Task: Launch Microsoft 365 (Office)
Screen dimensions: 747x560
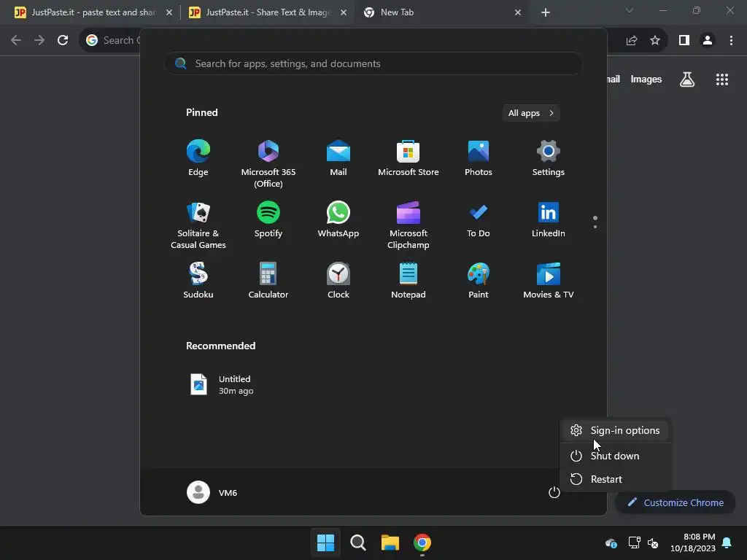Action: 268,164
